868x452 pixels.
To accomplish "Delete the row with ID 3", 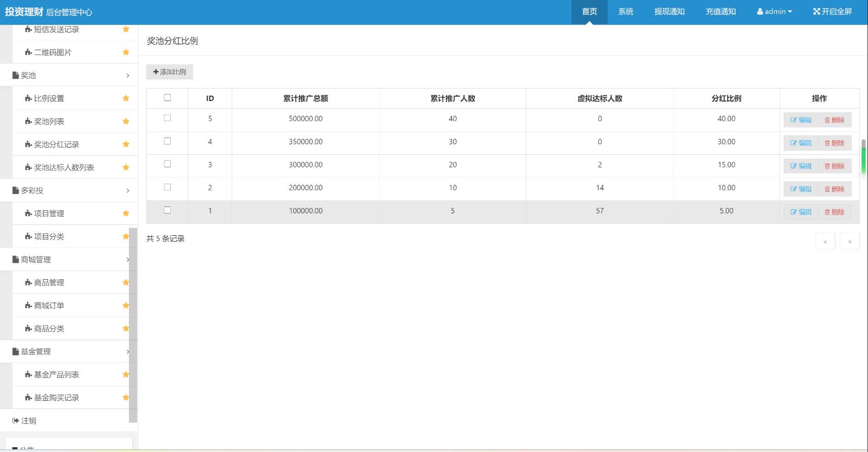I will pos(834,166).
